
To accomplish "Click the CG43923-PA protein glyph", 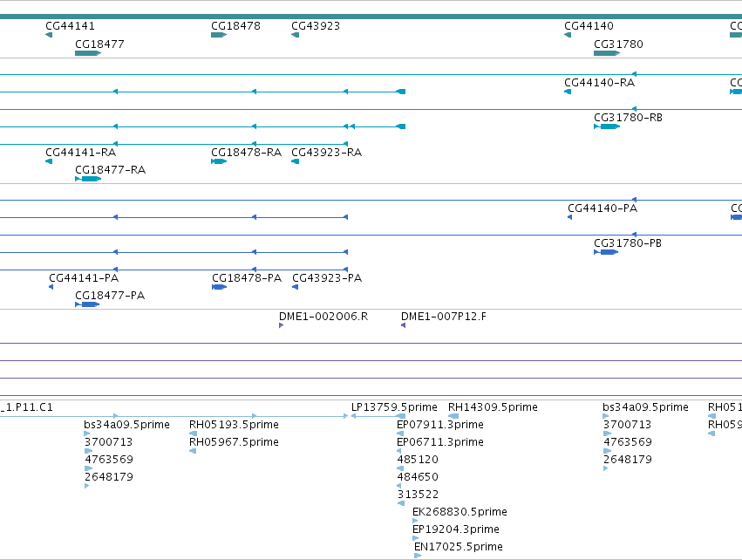I will click(296, 287).
